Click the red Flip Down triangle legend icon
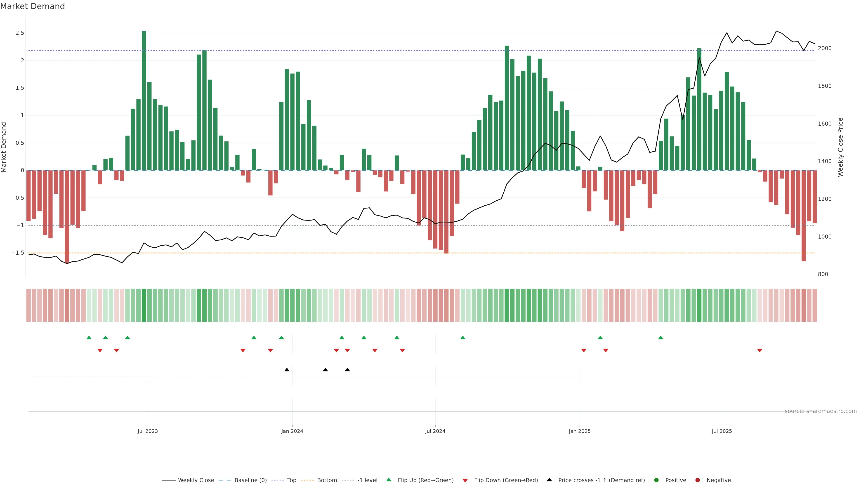Image resolution: width=868 pixels, height=488 pixels. pyautogui.click(x=465, y=481)
